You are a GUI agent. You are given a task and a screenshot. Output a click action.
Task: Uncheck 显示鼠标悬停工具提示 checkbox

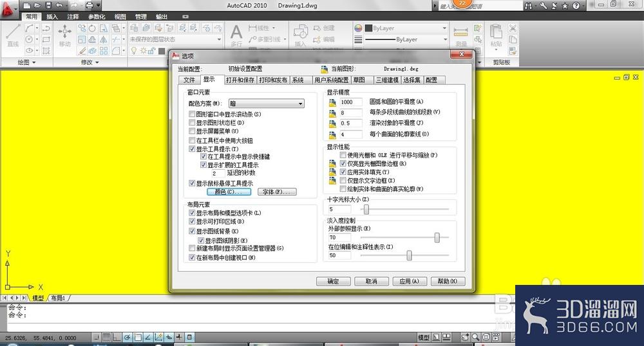click(x=192, y=183)
